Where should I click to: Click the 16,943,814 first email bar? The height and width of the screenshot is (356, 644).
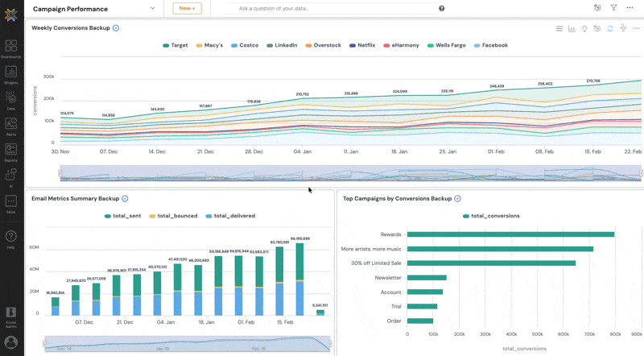pos(55,307)
